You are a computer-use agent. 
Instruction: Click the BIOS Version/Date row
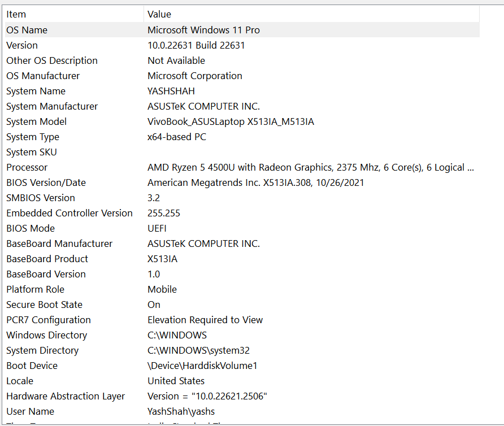[46, 182]
